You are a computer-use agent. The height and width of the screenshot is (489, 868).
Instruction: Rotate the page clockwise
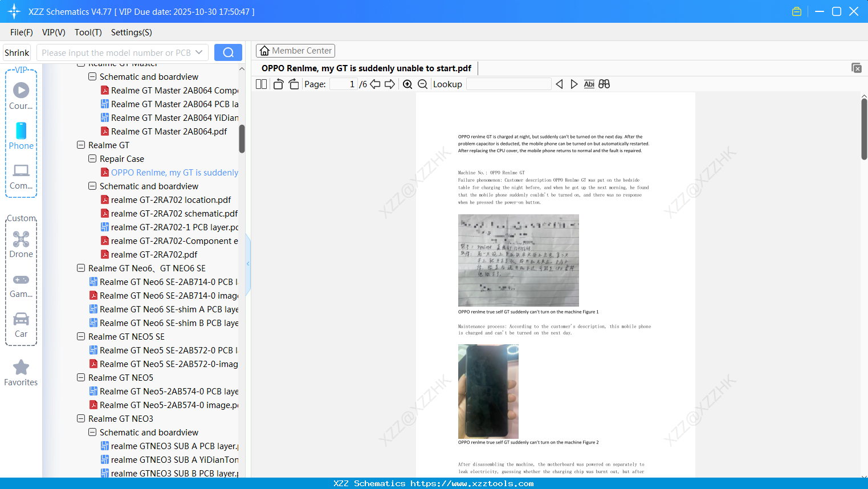tap(294, 84)
